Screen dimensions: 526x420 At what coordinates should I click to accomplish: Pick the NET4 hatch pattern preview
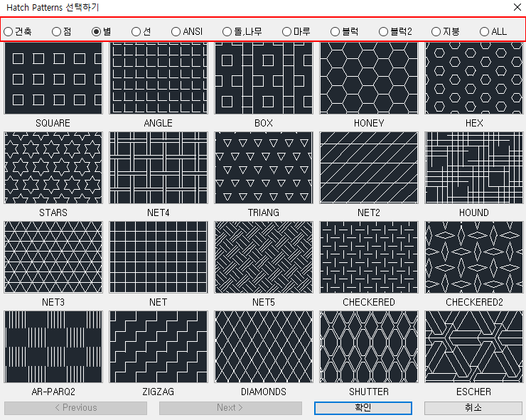click(x=159, y=168)
